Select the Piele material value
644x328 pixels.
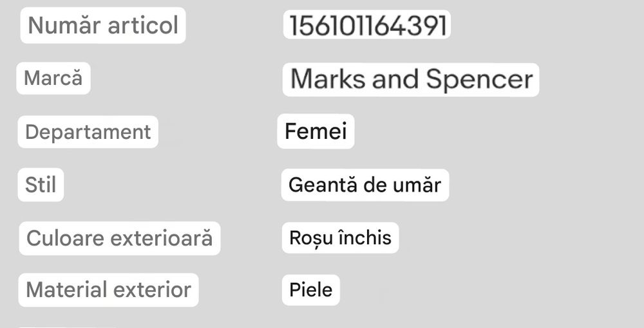310,290
